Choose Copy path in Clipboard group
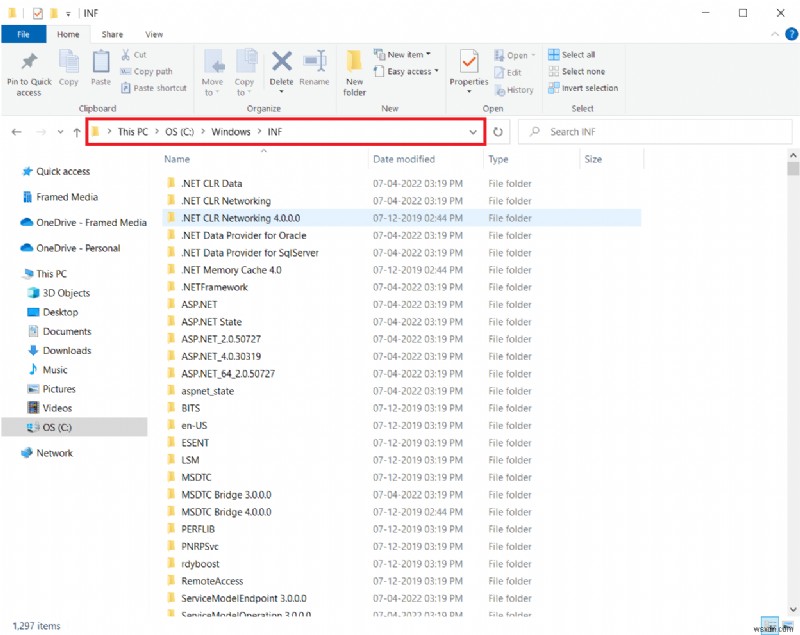800x635 pixels. point(146,71)
